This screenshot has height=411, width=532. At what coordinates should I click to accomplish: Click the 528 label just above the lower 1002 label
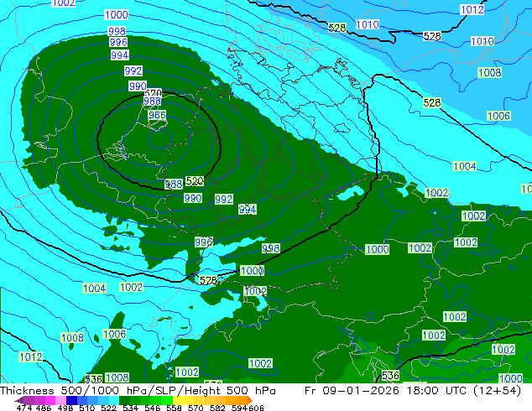pyautogui.click(x=208, y=280)
